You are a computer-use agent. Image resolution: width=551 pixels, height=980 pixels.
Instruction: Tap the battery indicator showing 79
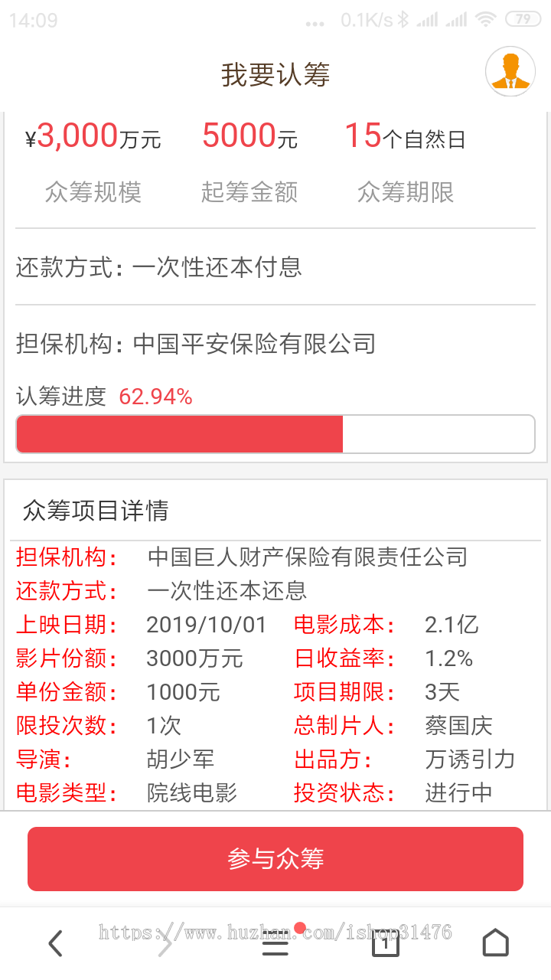point(523,21)
